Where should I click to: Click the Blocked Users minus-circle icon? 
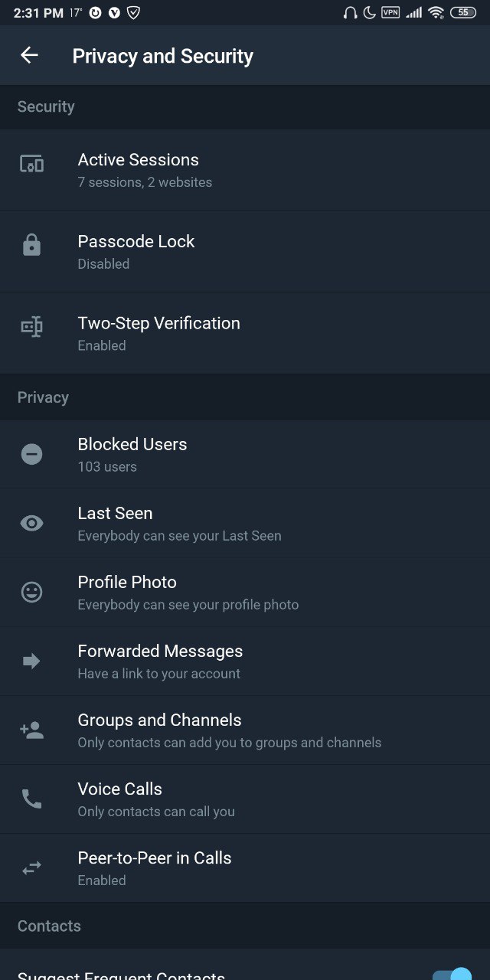pyautogui.click(x=31, y=455)
